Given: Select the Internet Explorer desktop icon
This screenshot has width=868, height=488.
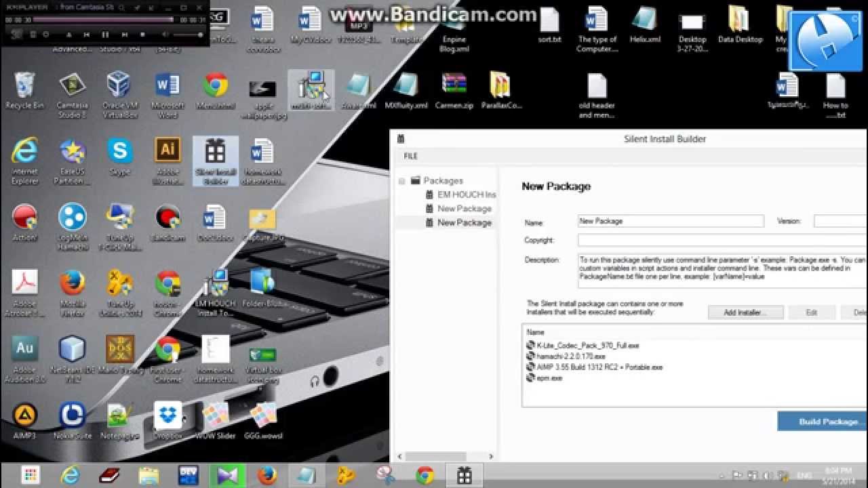Looking at the screenshot, I should pos(24,160).
